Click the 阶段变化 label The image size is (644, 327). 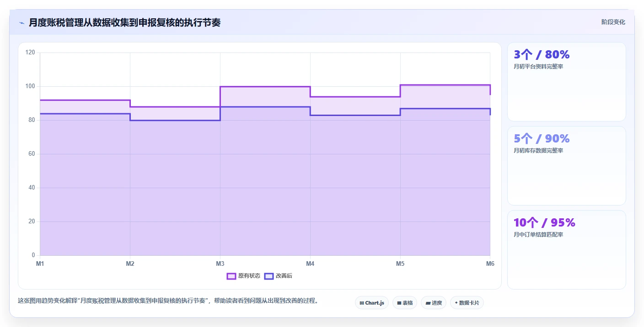(613, 22)
